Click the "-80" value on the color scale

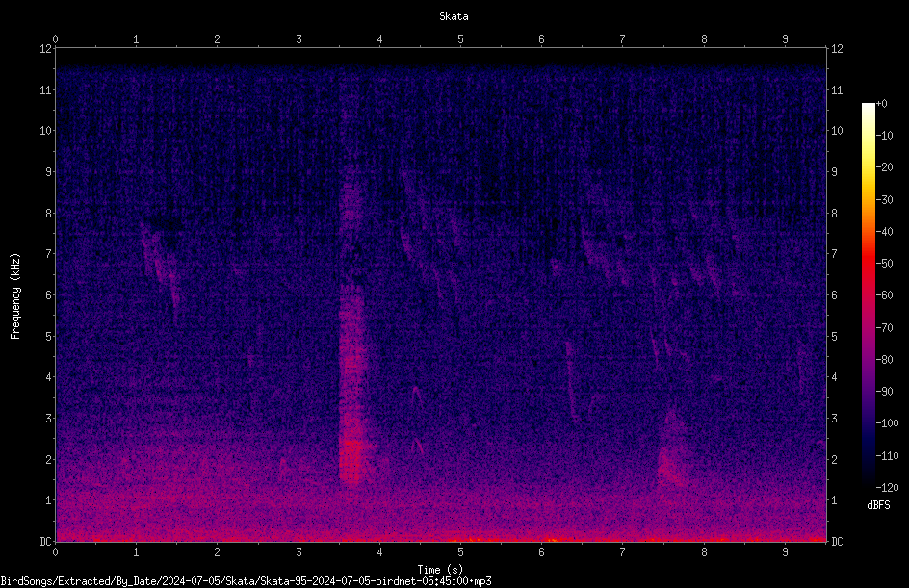tap(884, 360)
